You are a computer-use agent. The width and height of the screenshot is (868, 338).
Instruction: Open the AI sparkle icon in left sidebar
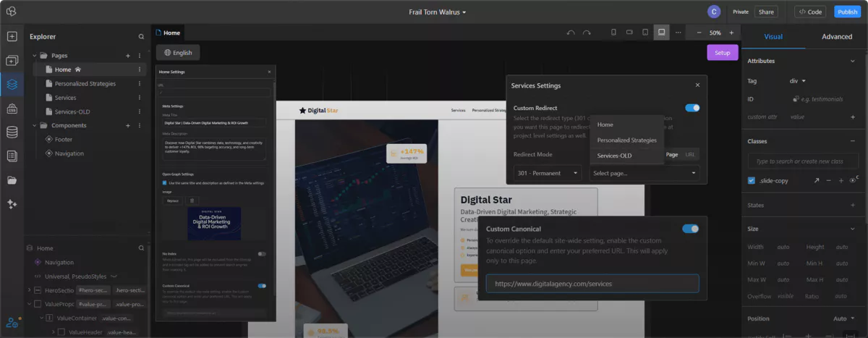point(12,204)
